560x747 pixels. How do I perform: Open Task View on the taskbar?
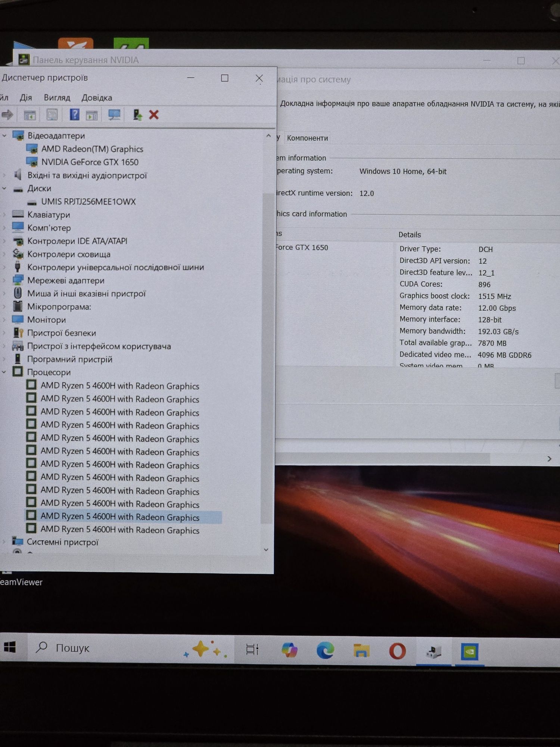[252, 650]
